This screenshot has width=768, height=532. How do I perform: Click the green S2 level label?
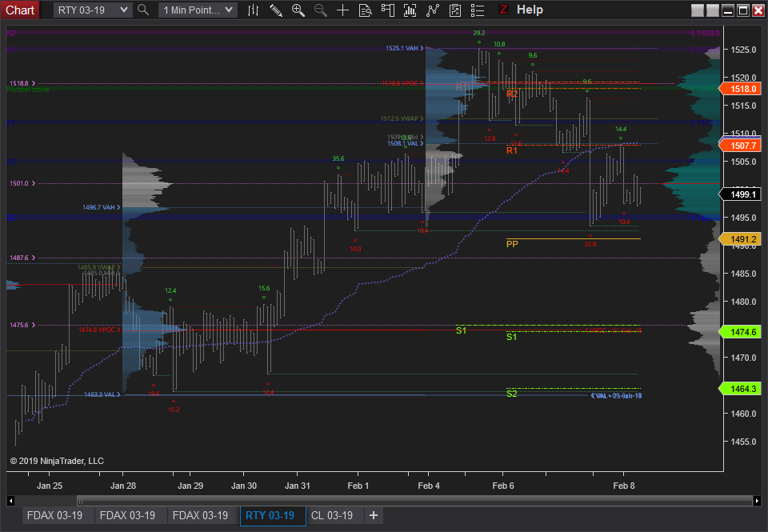tap(512, 394)
